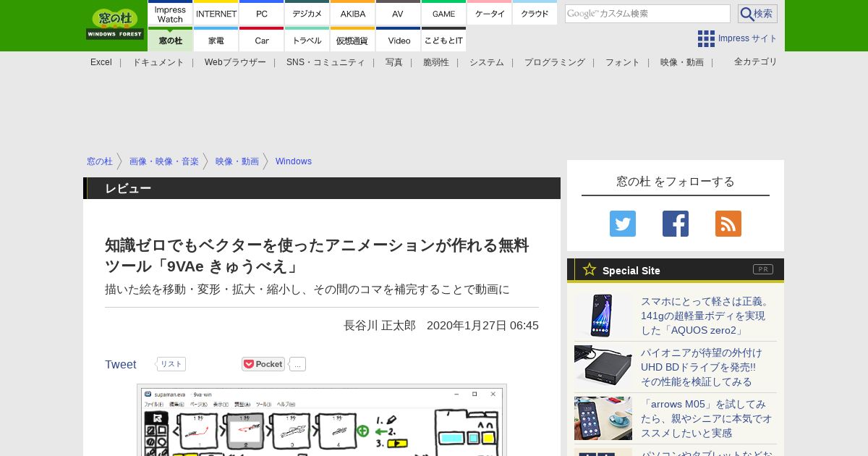Screen dimensions: 868x456
Task: Go to the システム category
Action: [x=487, y=62]
